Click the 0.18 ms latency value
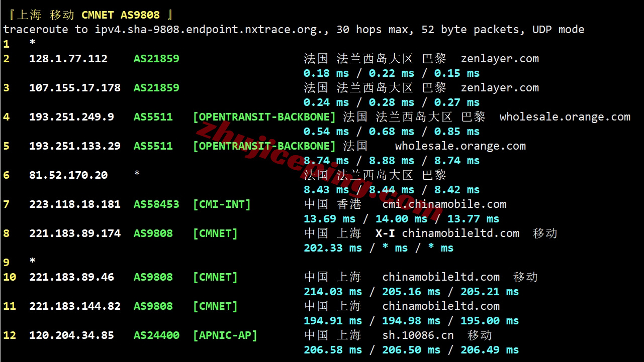Screen dimensions: 644x362 (x=326, y=73)
